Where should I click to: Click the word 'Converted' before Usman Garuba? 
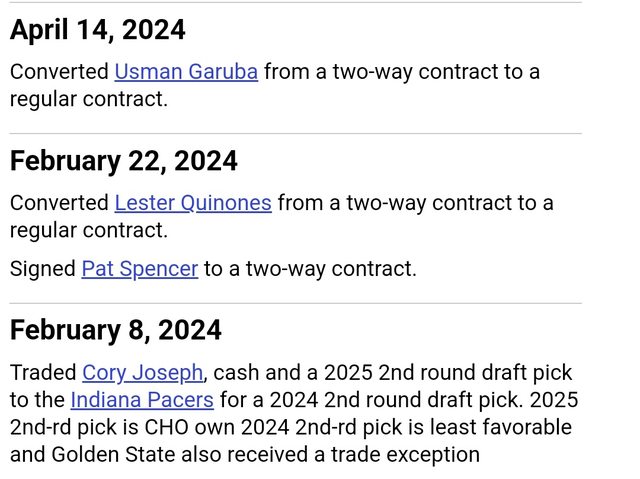59,72
